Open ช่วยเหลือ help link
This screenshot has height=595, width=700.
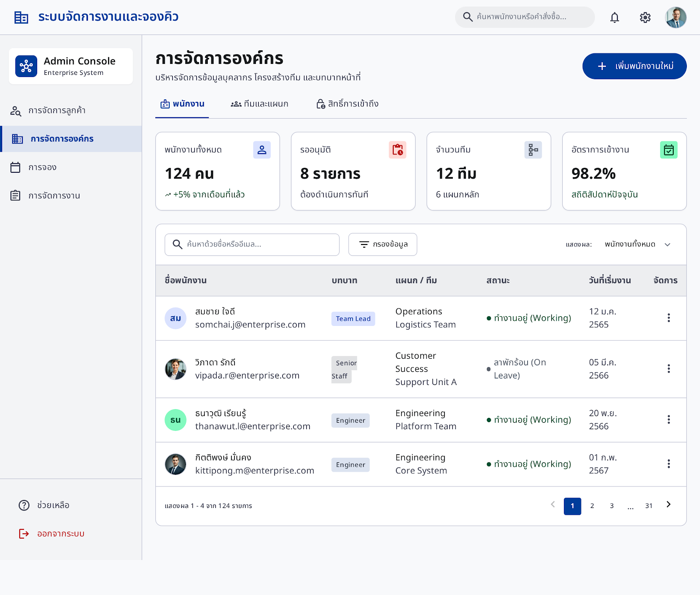point(44,505)
